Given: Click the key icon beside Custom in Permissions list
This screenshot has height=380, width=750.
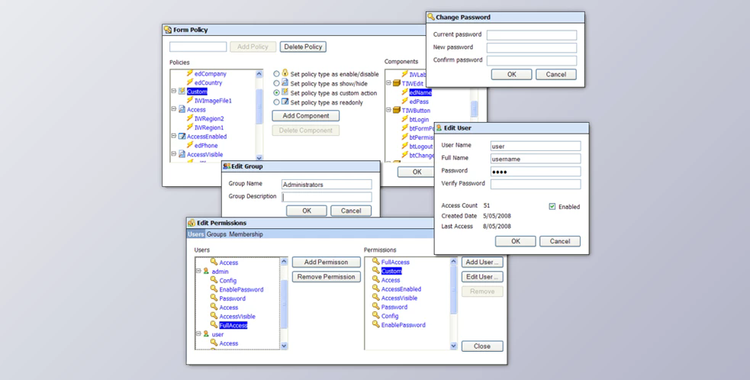Looking at the screenshot, I should click(x=376, y=270).
